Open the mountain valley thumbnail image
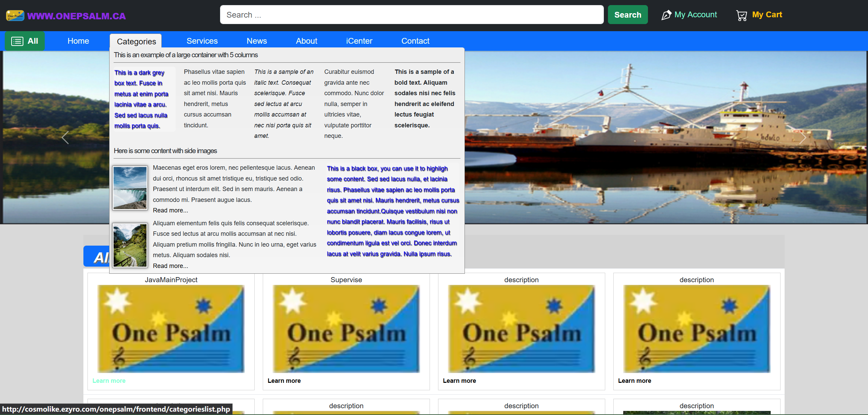868x415 pixels. point(130,245)
